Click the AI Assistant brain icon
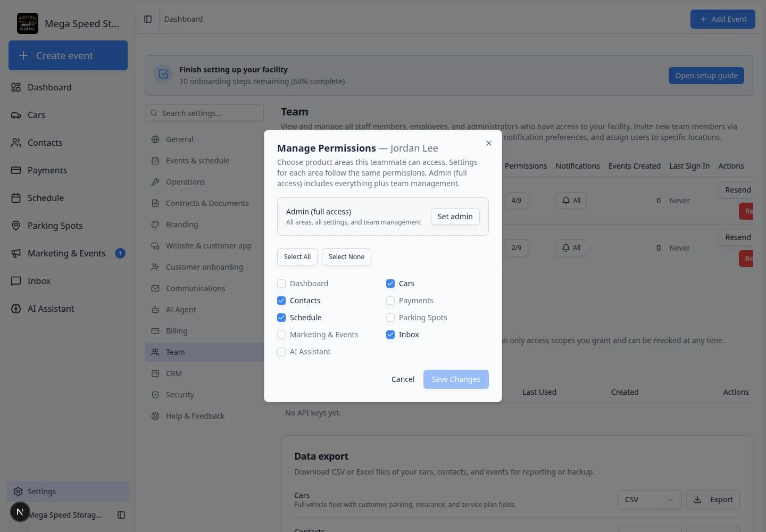Viewport: 766px width, 532px height. [16, 309]
